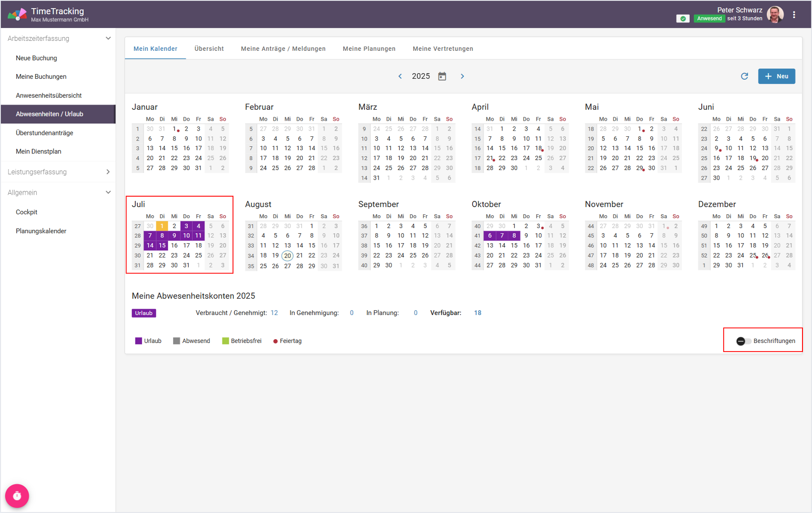This screenshot has width=812, height=513.
Task: Open the year calendar picker icon
Action: coord(442,76)
